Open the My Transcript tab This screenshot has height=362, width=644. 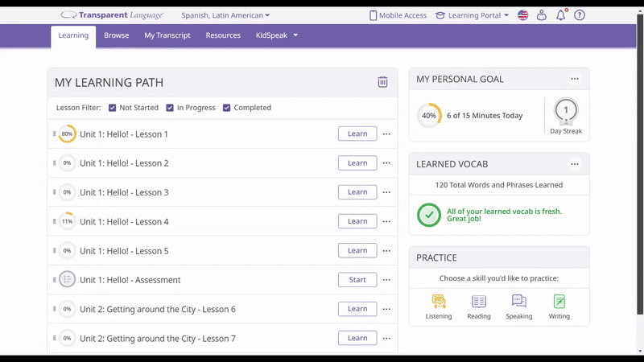point(167,35)
